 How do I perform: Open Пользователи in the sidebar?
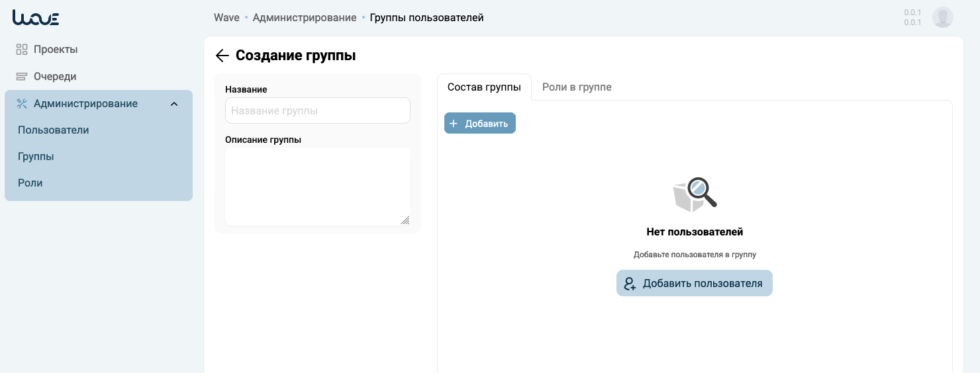(x=54, y=130)
